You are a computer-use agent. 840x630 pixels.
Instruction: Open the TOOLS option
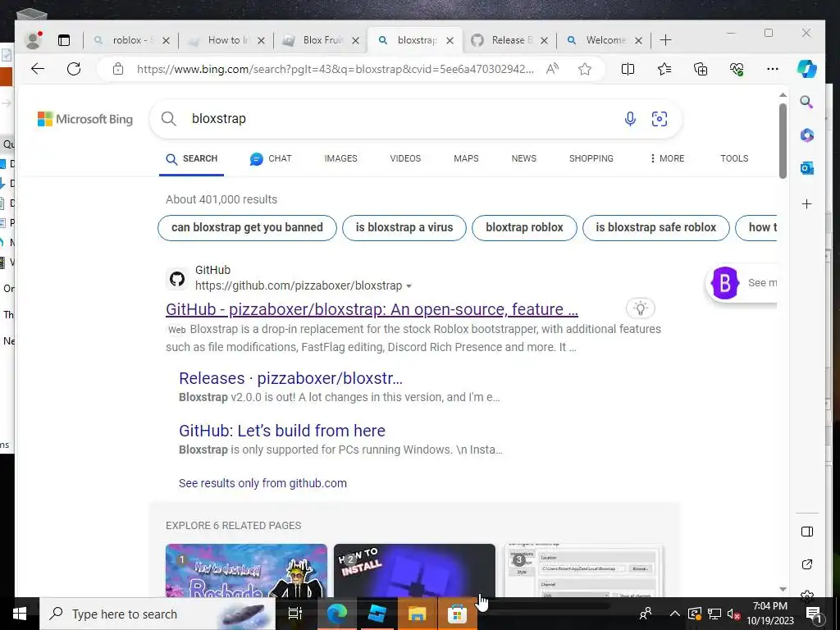coord(734,158)
